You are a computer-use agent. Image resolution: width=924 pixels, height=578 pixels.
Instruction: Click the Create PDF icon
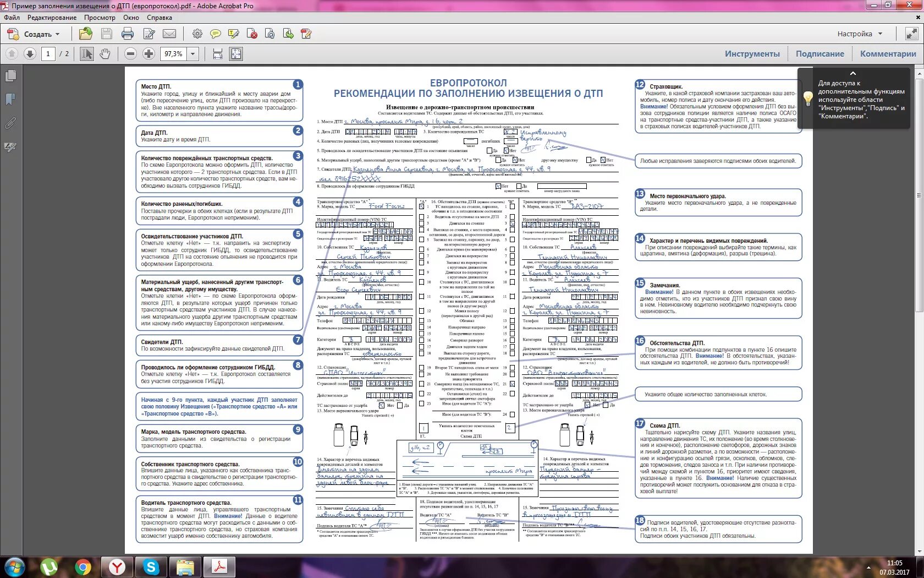13,34
